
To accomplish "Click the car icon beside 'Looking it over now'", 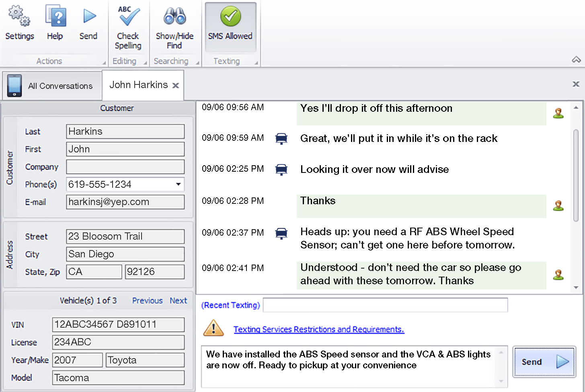I will tap(281, 169).
